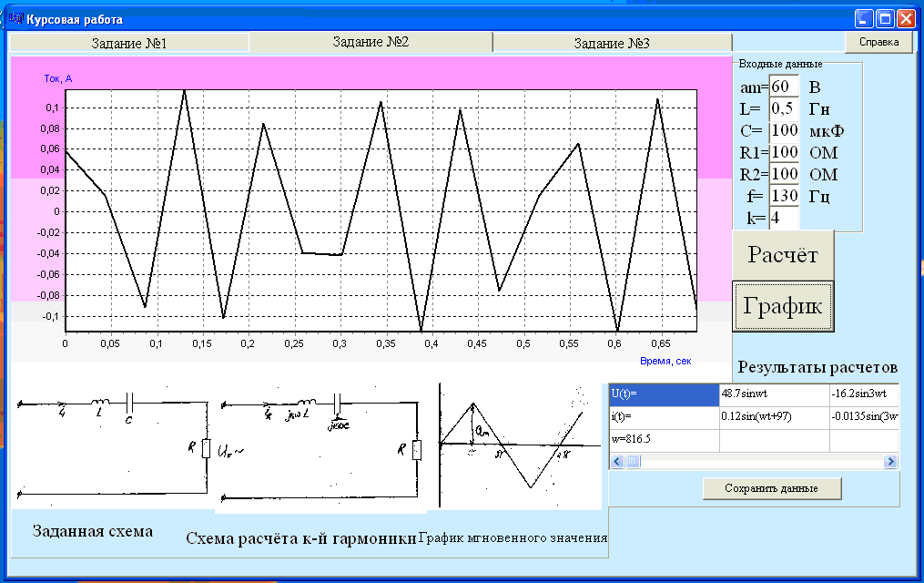Open the Справка help button
Image resolution: width=924 pixels, height=583 pixels.
click(878, 42)
